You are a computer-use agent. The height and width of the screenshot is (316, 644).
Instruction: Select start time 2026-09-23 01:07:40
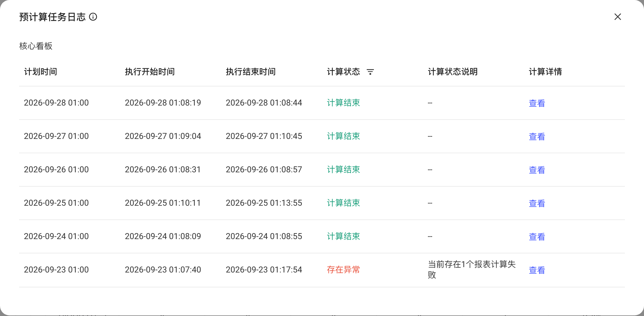click(163, 269)
